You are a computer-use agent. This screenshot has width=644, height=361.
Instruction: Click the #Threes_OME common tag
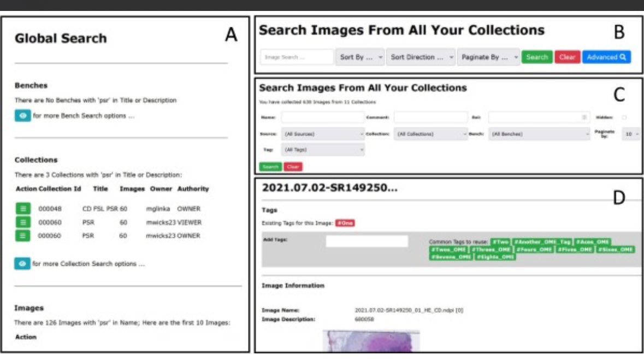tap(491, 249)
